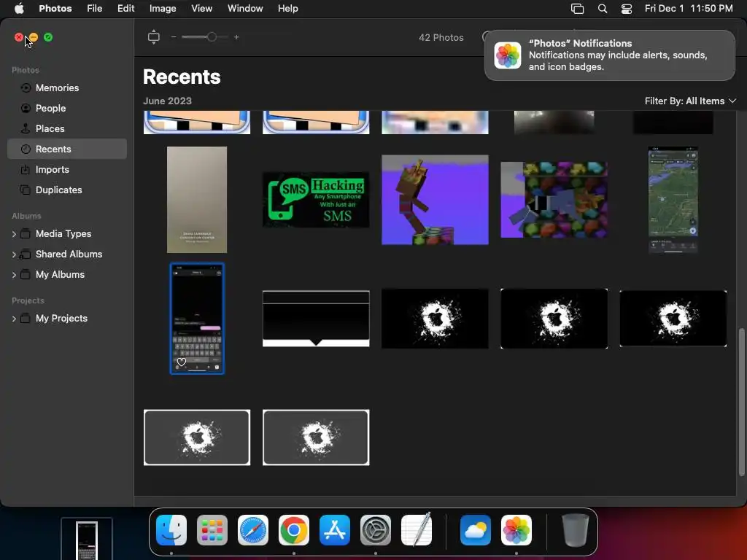Open Spotlight search in menu bar
The width and height of the screenshot is (747, 560).
602,9
